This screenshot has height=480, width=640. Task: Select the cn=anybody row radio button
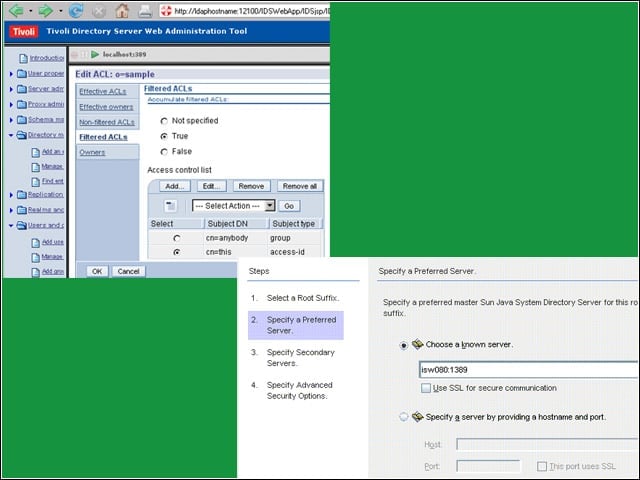[x=177, y=238]
